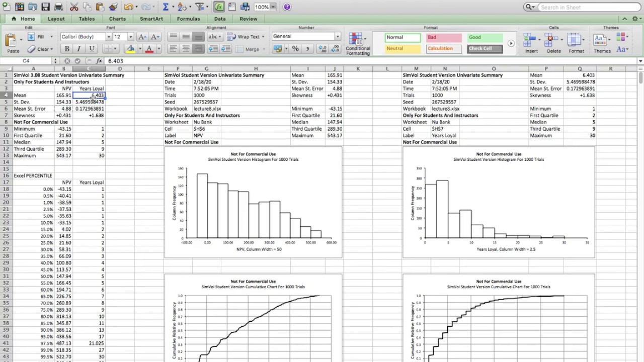Open the SmartArt tab
The height and width of the screenshot is (362, 644).
(x=151, y=19)
